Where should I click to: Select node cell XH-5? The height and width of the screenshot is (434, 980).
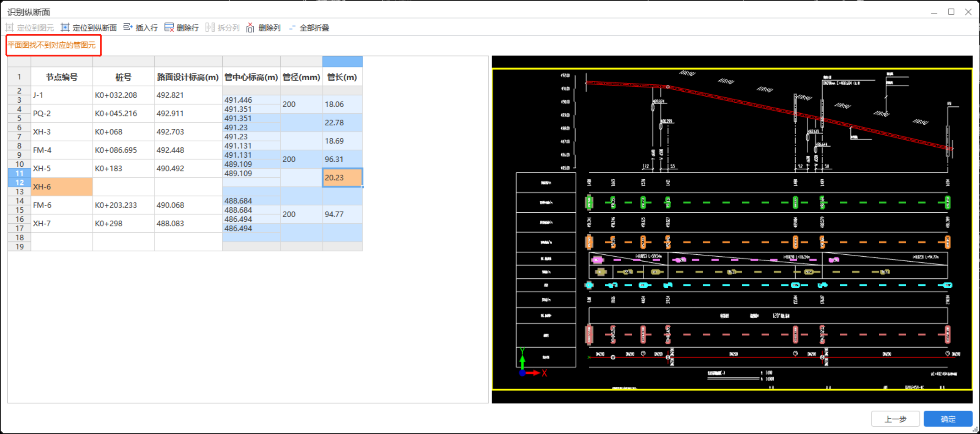pyautogui.click(x=62, y=168)
